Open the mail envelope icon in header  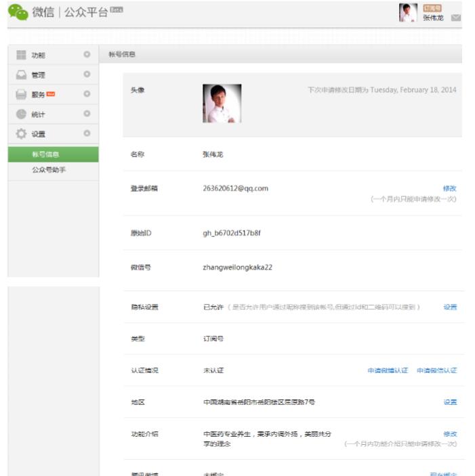(x=455, y=18)
